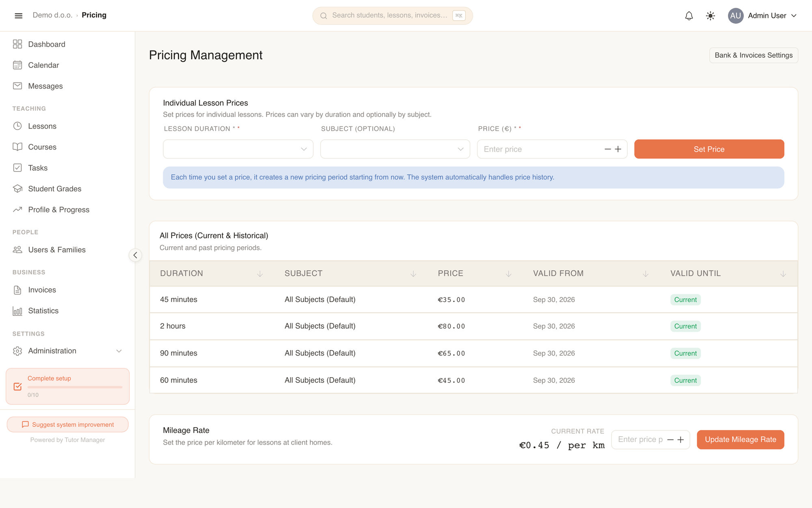Image resolution: width=812 pixels, height=508 pixels.
Task: Open Bank & Invoices Settings
Action: click(x=754, y=55)
